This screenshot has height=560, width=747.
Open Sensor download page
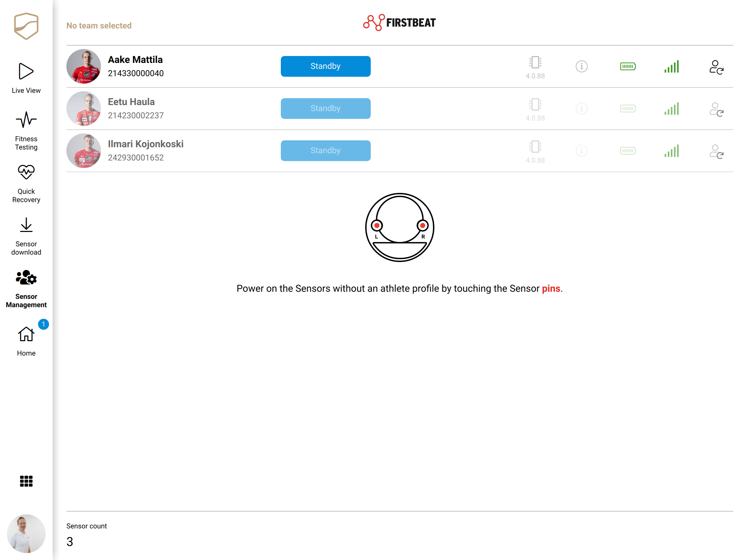pos(26,236)
